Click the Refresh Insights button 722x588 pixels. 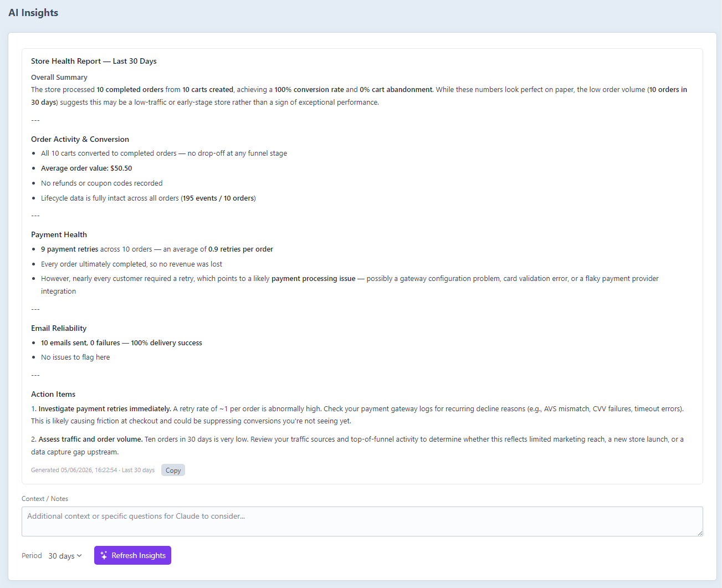pyautogui.click(x=132, y=555)
